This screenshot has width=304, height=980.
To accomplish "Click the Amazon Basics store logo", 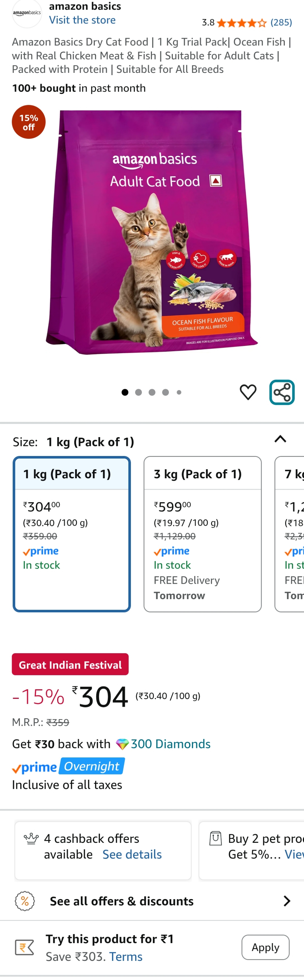I will (27, 13).
